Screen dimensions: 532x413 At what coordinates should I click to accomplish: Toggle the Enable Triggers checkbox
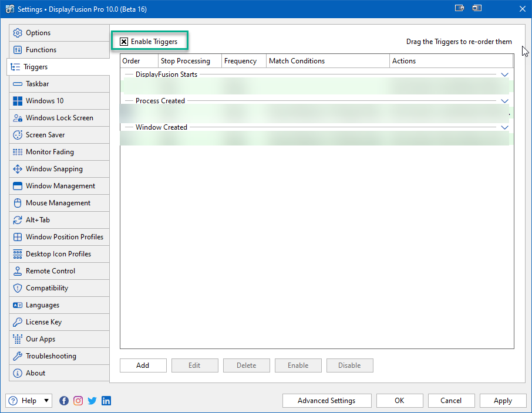pos(124,42)
